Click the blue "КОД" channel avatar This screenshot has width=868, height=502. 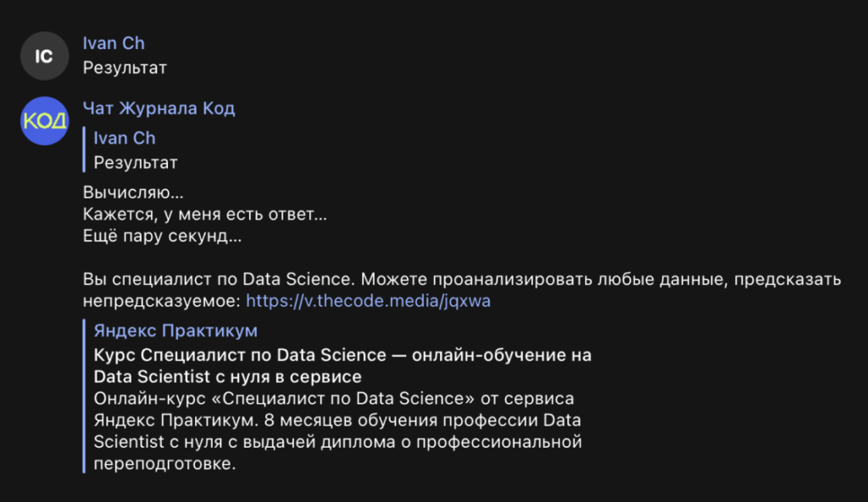point(44,121)
